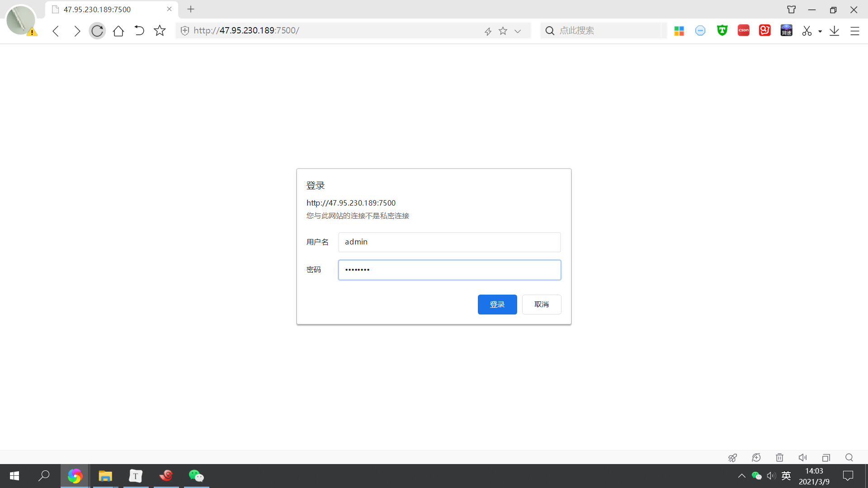Add page to favorites with star icon
Viewport: 868px width, 488px height.
[159, 30]
